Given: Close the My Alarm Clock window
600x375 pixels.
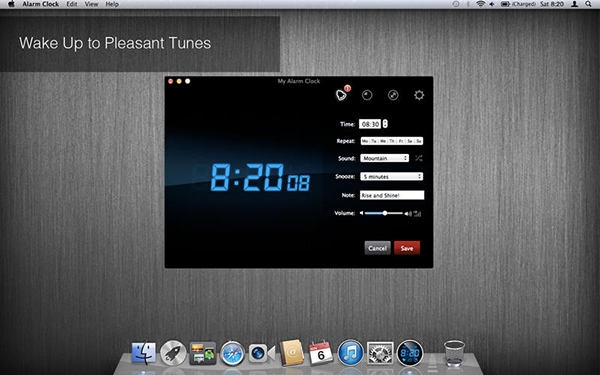Looking at the screenshot, I should (171, 81).
